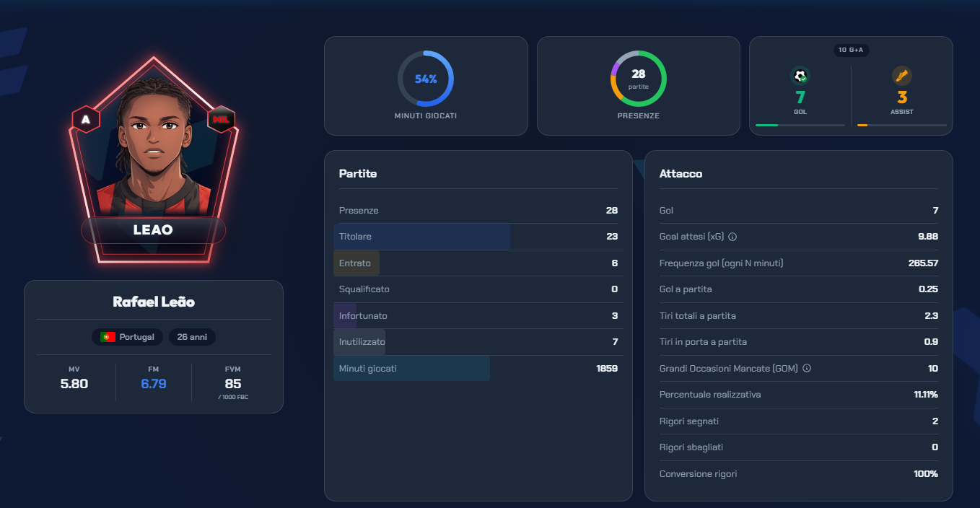This screenshot has height=508, width=980.
Task: Click the 100% conversion value
Action: pyautogui.click(x=926, y=474)
